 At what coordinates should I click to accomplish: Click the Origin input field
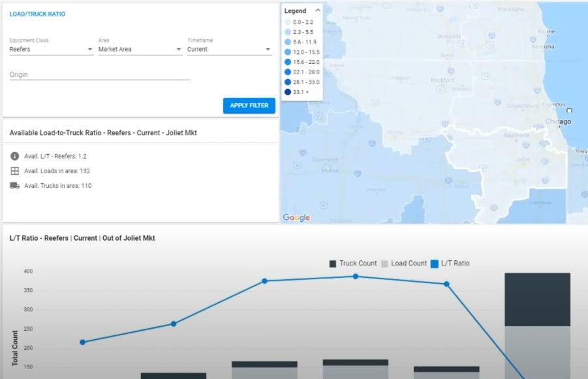point(98,74)
